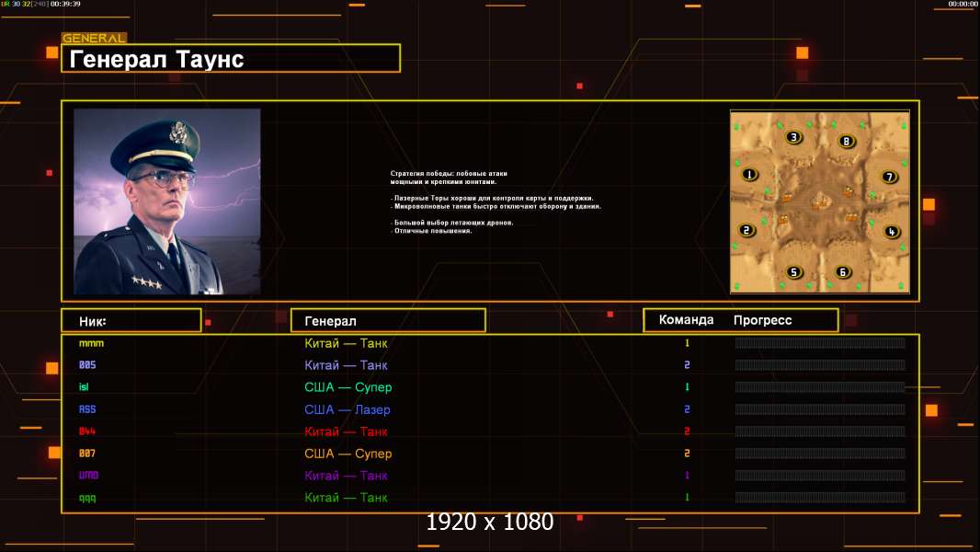The image size is (980, 552).
Task: Click start position 3 marker on map
Action: point(793,138)
